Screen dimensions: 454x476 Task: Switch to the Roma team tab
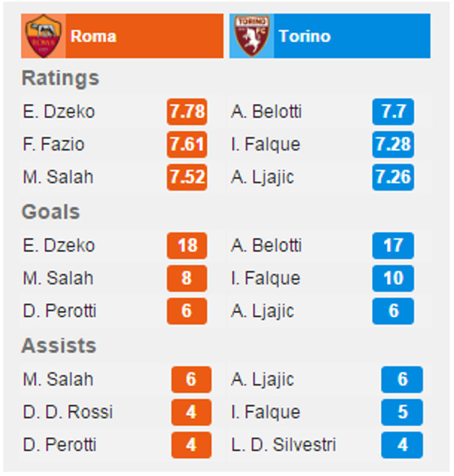93,36
